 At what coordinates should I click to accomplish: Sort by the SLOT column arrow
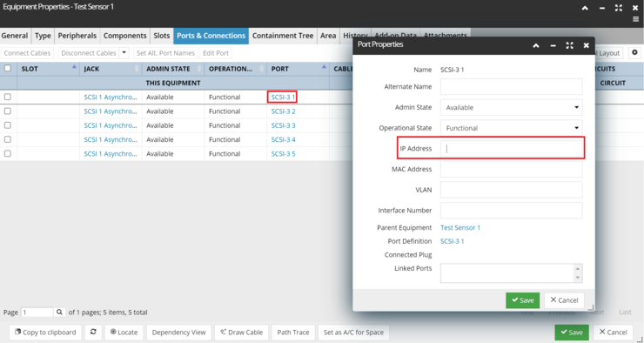[x=74, y=66]
